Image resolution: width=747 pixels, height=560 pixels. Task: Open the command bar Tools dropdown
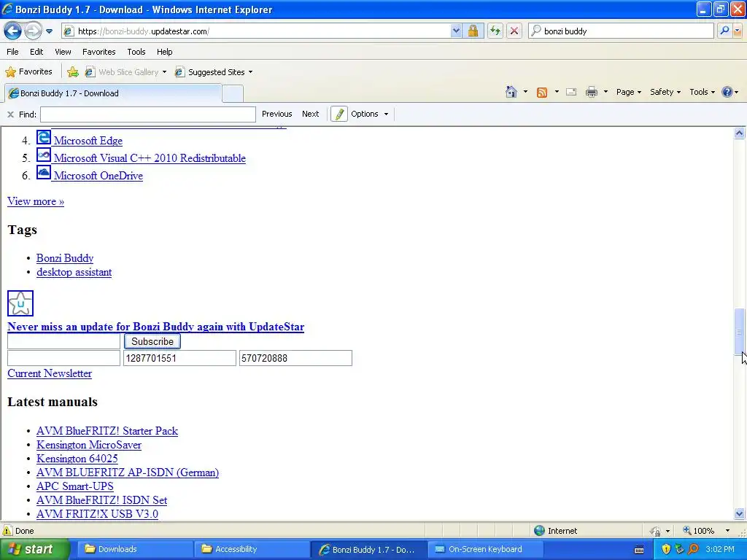pos(703,92)
